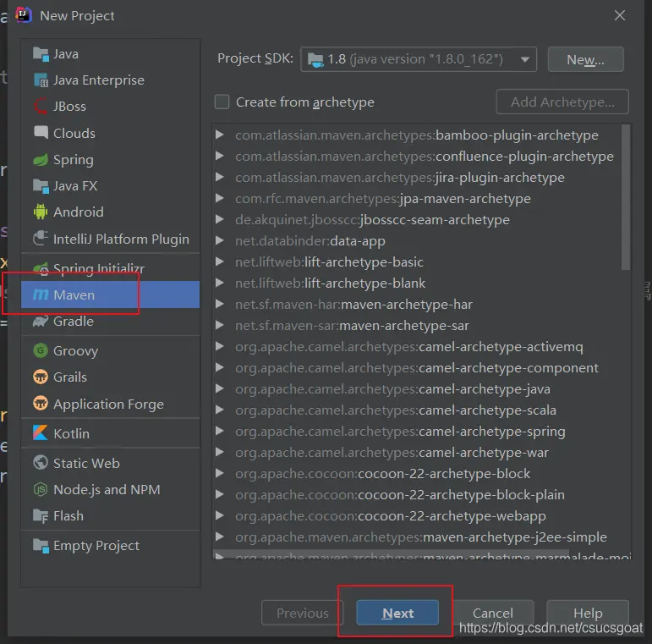652x644 pixels.
Task: Close the New Project dialog
Action: tap(620, 15)
